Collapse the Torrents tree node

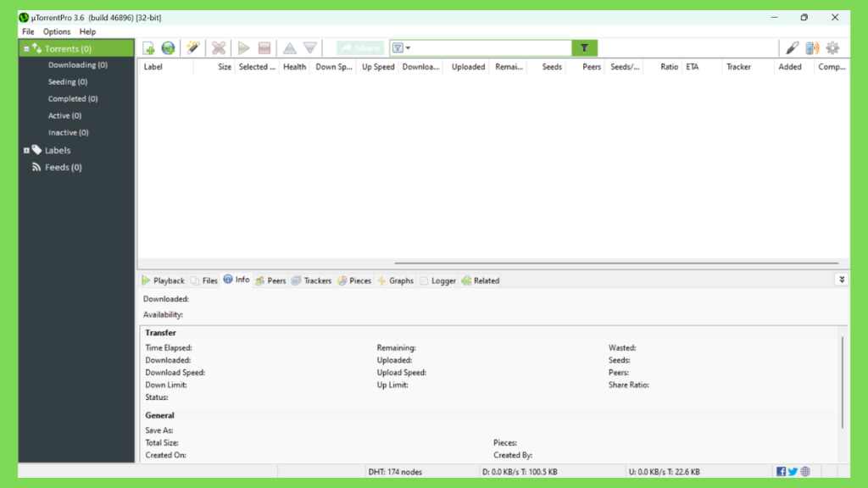tap(26, 48)
